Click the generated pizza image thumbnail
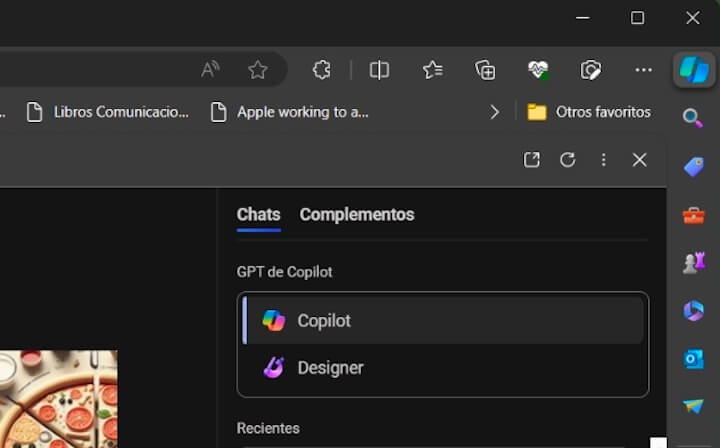The width and height of the screenshot is (720, 448). pos(58,399)
